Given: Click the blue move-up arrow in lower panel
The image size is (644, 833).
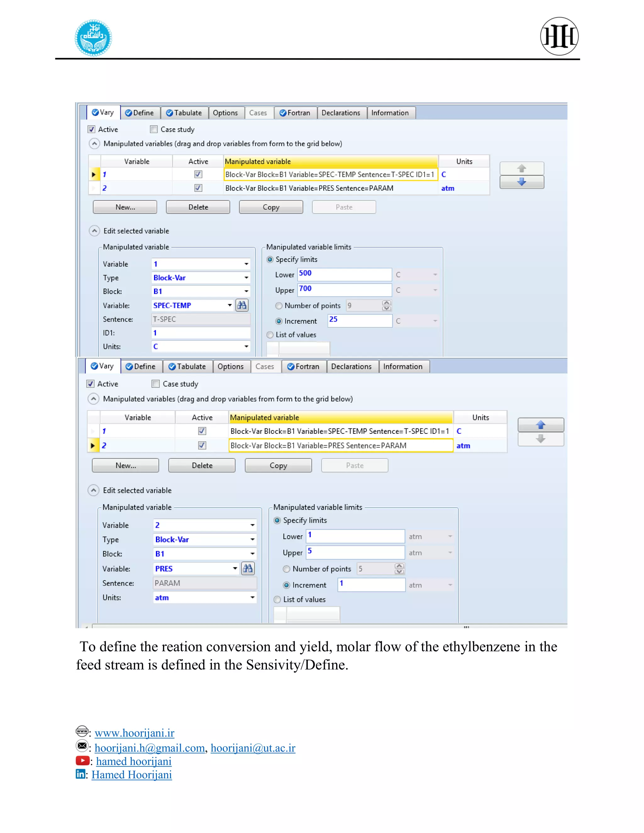Looking at the screenshot, I should point(540,424).
